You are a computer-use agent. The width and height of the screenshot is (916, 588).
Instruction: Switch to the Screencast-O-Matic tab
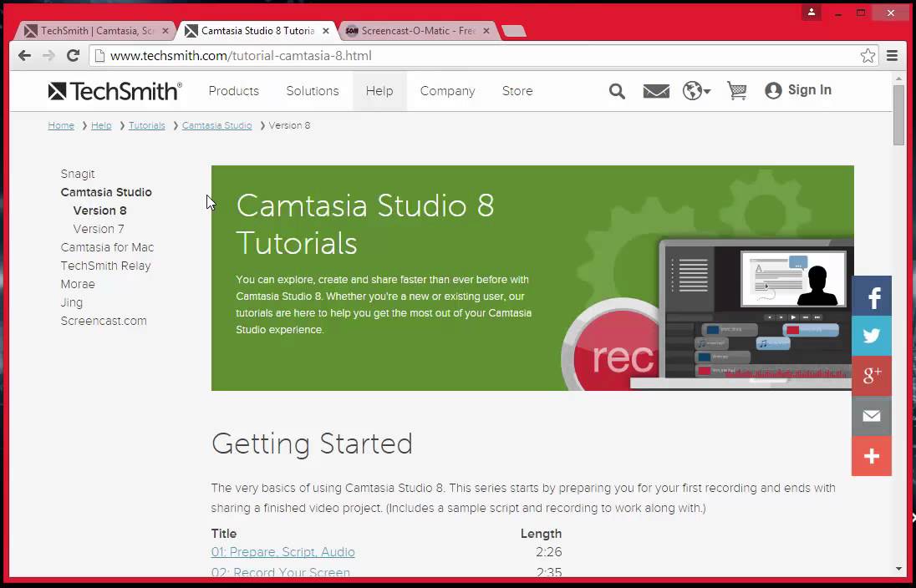417,31
